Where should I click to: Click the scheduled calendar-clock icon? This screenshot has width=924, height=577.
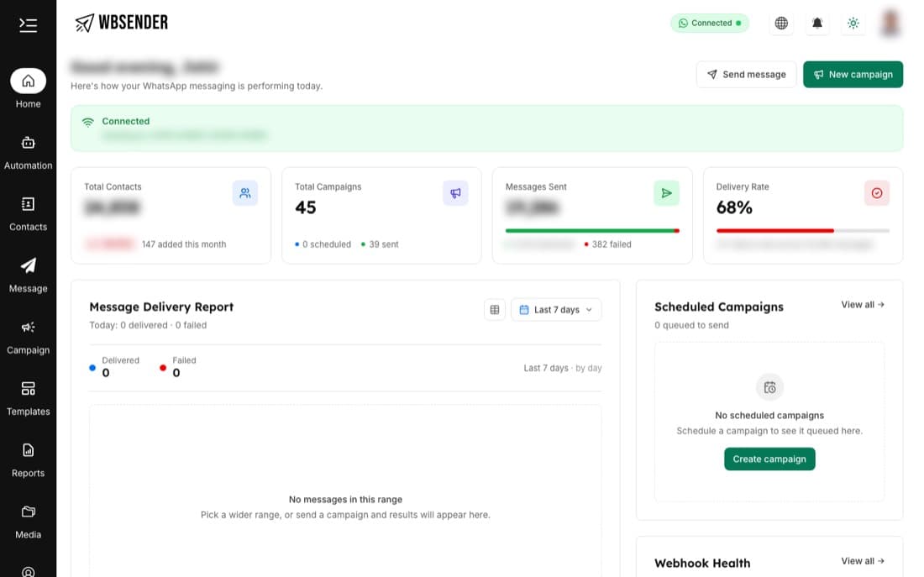tap(769, 387)
